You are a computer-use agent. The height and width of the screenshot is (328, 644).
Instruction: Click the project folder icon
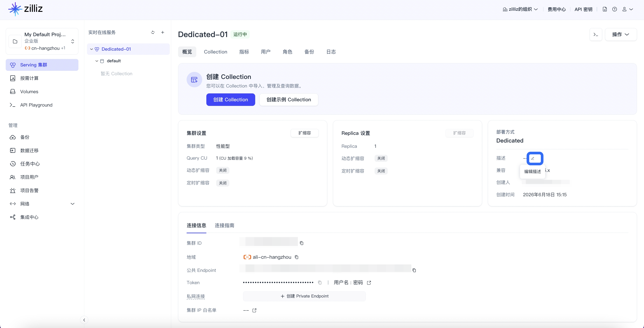tap(15, 41)
